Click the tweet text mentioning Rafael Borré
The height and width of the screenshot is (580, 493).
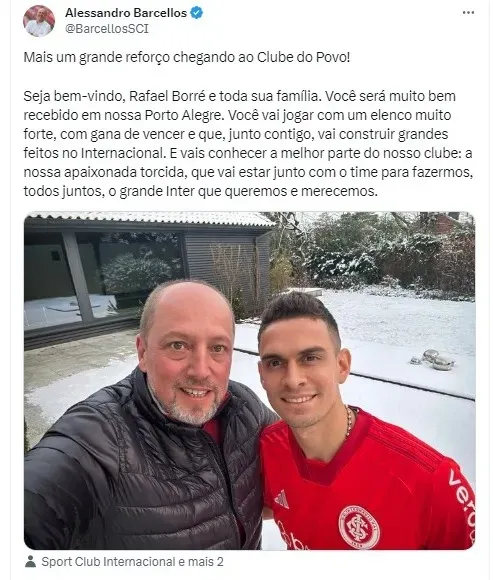tap(248, 144)
